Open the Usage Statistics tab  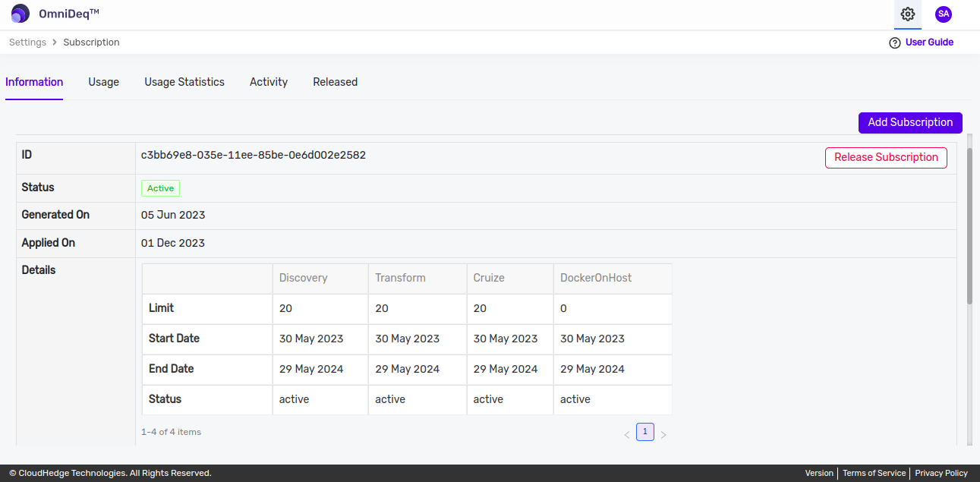click(x=184, y=82)
